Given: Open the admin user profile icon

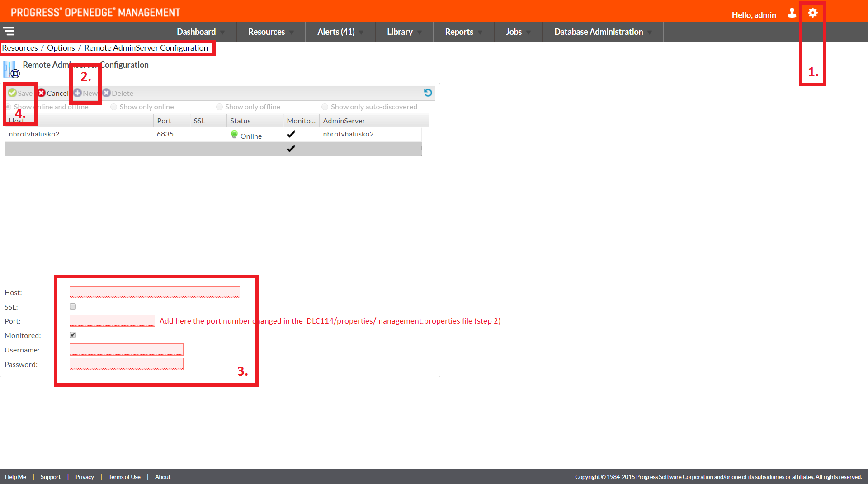Looking at the screenshot, I should point(792,13).
